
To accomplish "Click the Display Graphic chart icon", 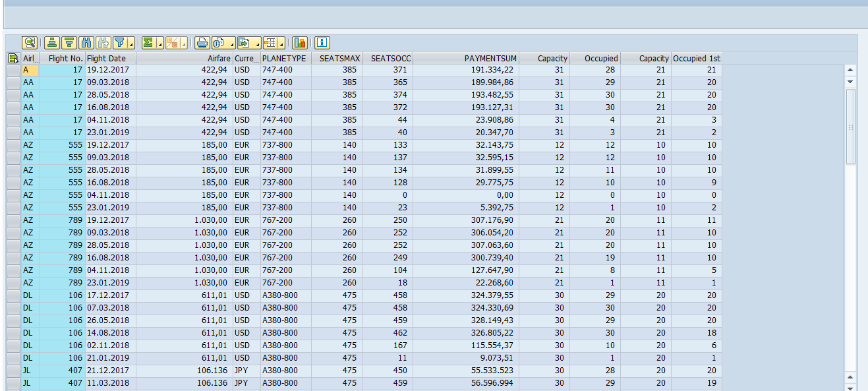I will (x=300, y=43).
